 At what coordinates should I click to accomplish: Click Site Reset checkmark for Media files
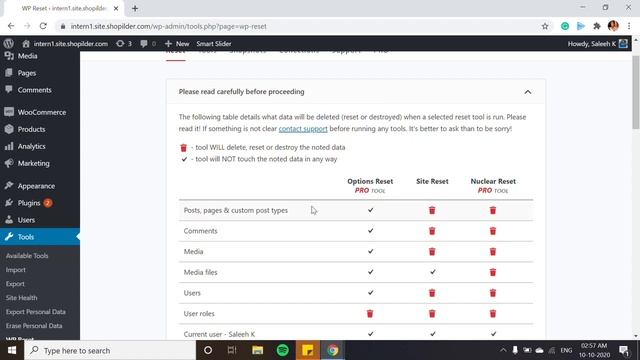(432, 272)
